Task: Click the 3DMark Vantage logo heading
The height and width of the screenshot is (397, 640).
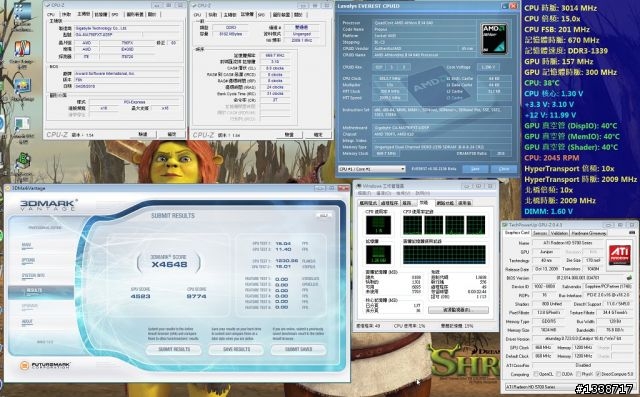Action: pos(48,205)
